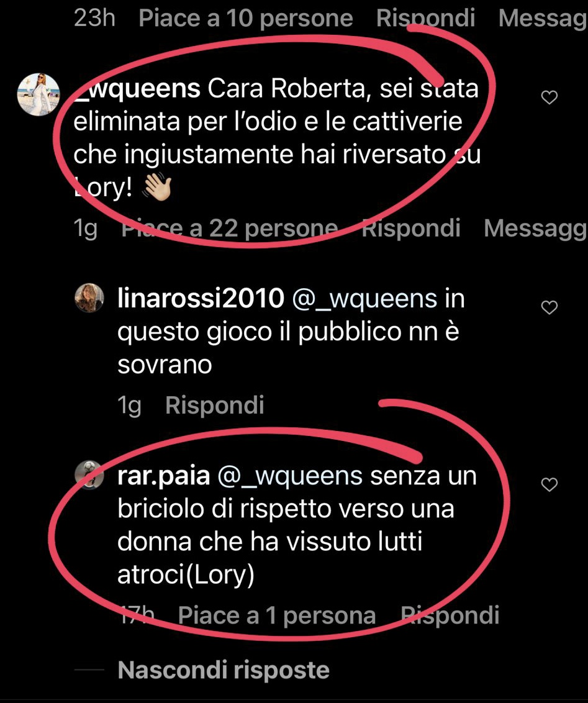Reply to _wqueens comment via Rispondi
588x703 pixels.
tap(411, 228)
